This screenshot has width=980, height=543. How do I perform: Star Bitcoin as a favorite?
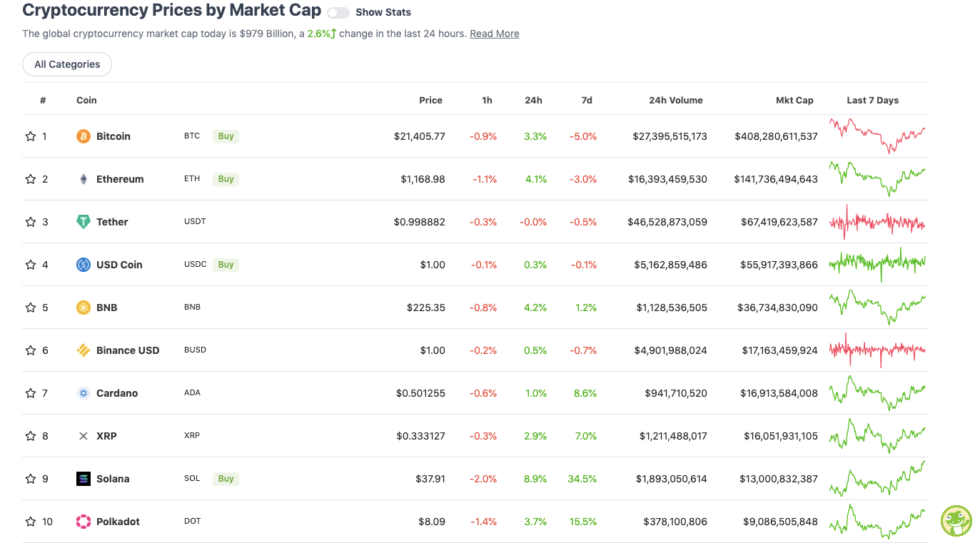[31, 136]
